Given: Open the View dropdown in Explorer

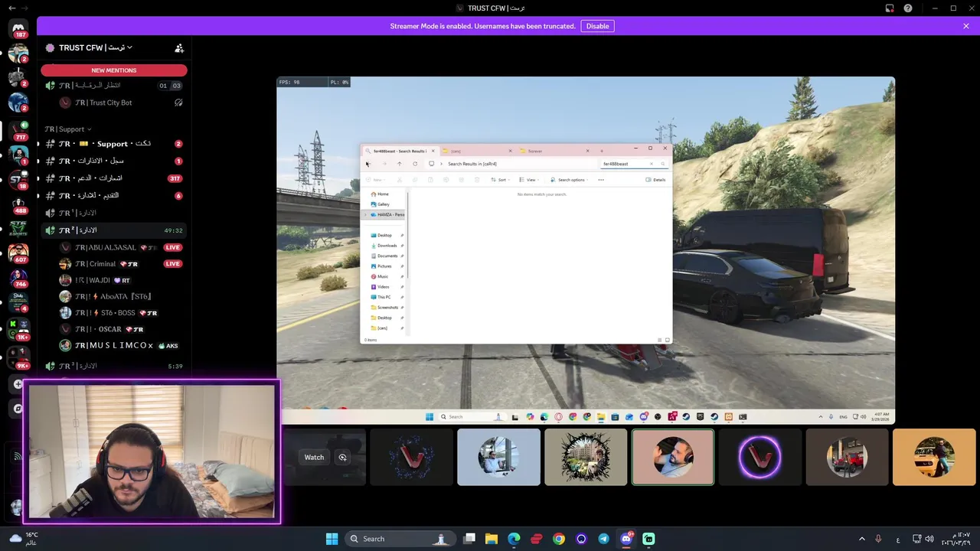Looking at the screenshot, I should point(528,180).
